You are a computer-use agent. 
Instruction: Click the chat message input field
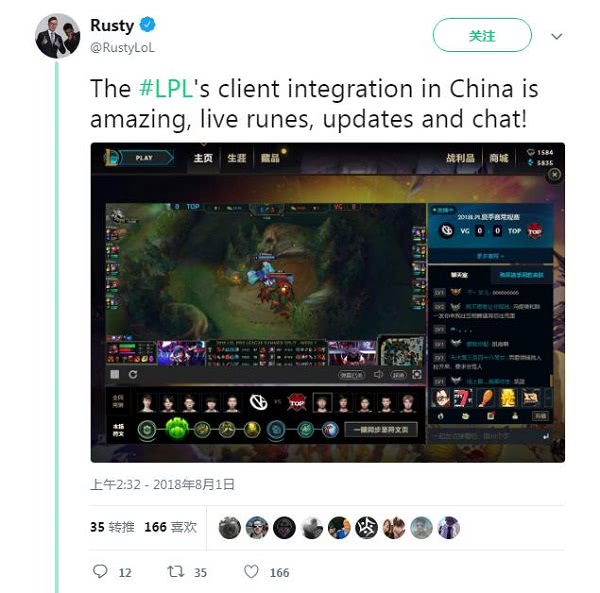486,436
